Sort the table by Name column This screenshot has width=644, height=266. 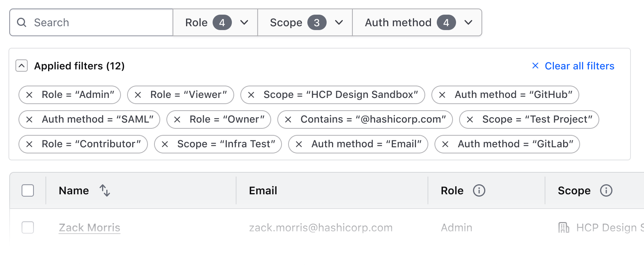tap(105, 190)
